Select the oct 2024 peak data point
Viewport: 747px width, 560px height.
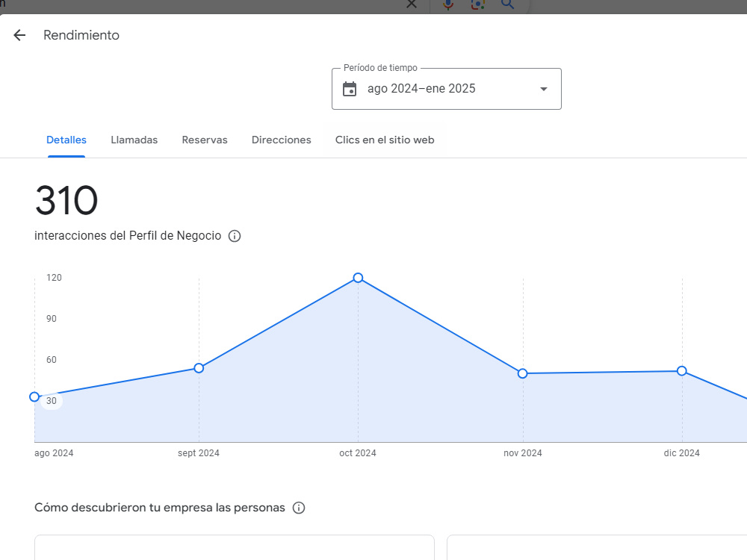tap(359, 278)
